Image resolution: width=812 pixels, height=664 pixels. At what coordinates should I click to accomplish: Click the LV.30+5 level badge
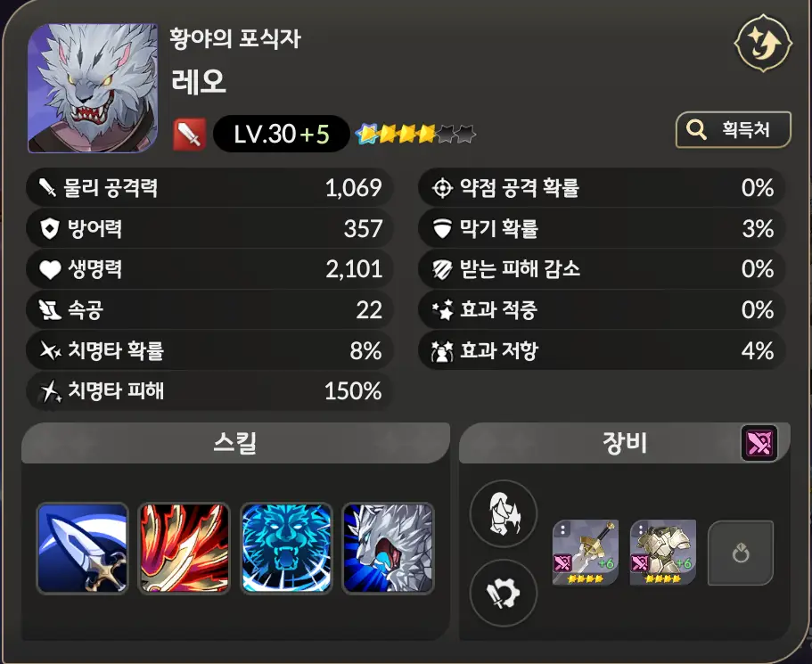pyautogui.click(x=282, y=135)
